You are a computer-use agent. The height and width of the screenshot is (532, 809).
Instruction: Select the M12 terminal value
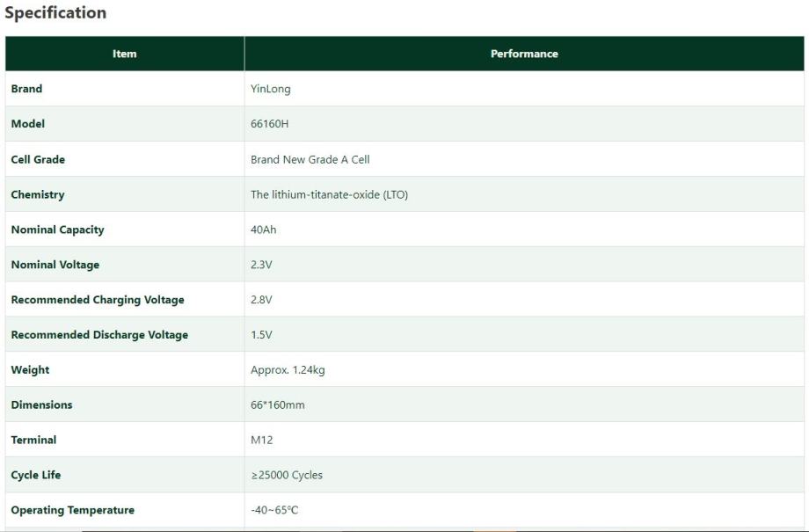[x=261, y=441]
